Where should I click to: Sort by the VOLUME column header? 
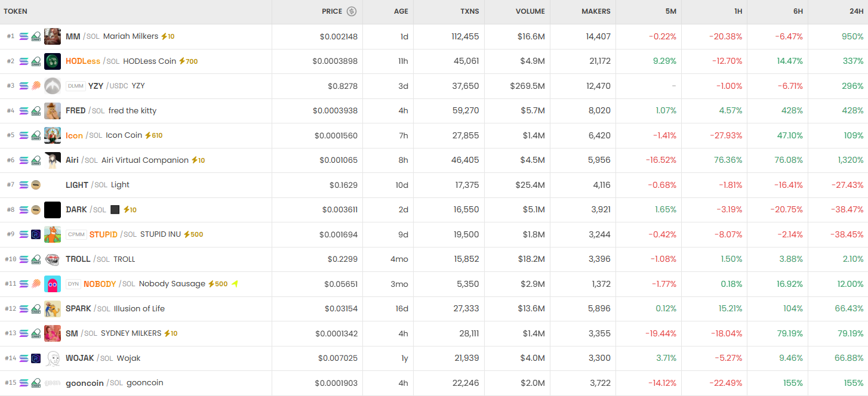[531, 11]
